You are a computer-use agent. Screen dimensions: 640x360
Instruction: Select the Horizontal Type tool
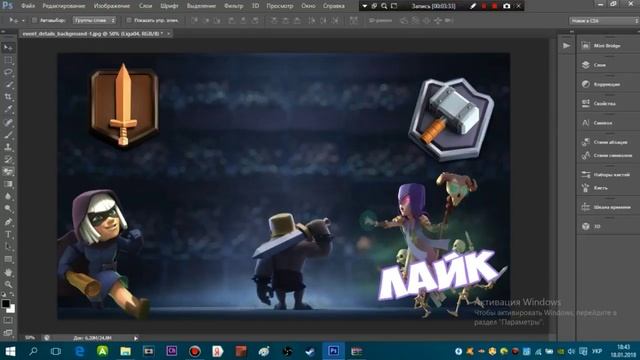pos(8,234)
